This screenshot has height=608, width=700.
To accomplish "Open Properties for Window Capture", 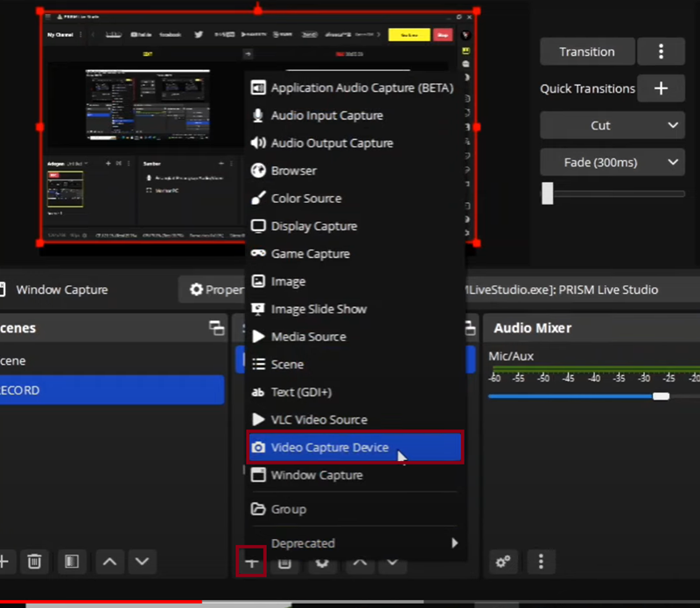I will click(x=211, y=290).
